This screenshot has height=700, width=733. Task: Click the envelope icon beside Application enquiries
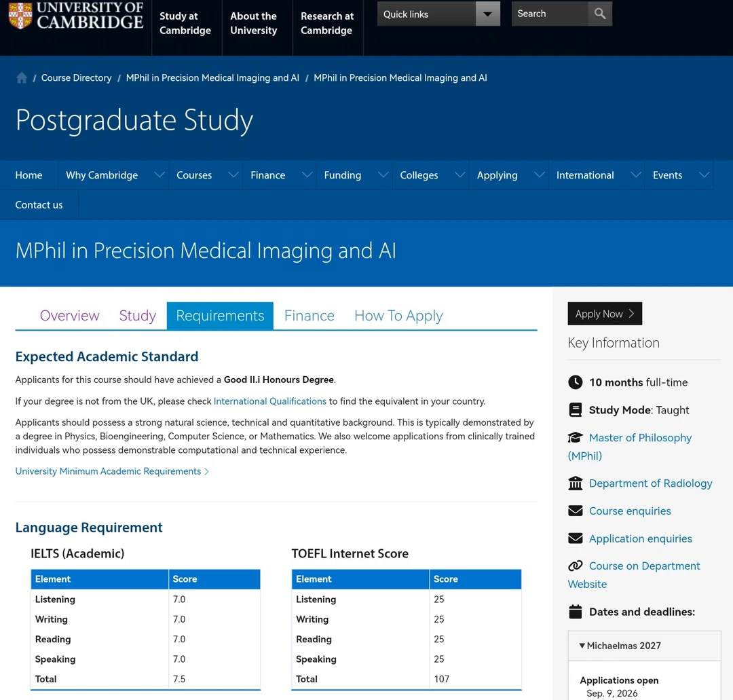575,538
